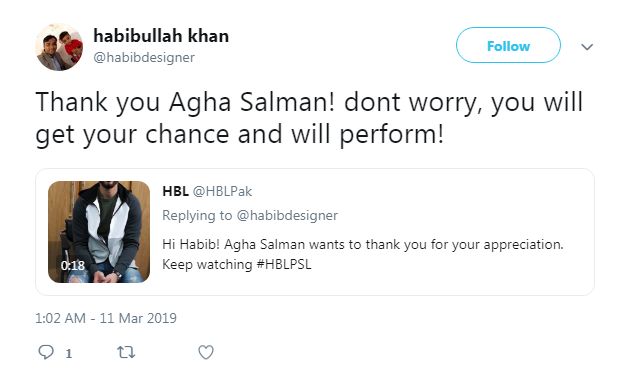
Task: Open habibullah khan's profile picture
Action: (59, 47)
